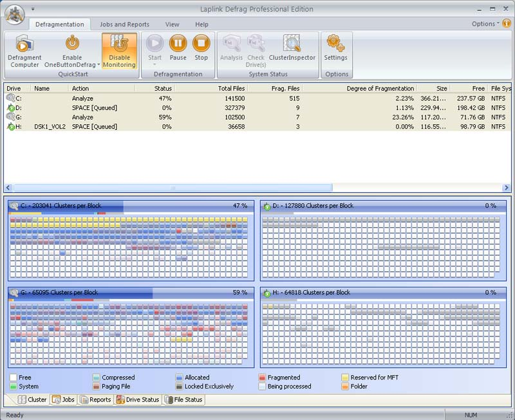The height and width of the screenshot is (420, 515).
Task: Click the Reserved for MFT swatch
Action: coord(345,378)
